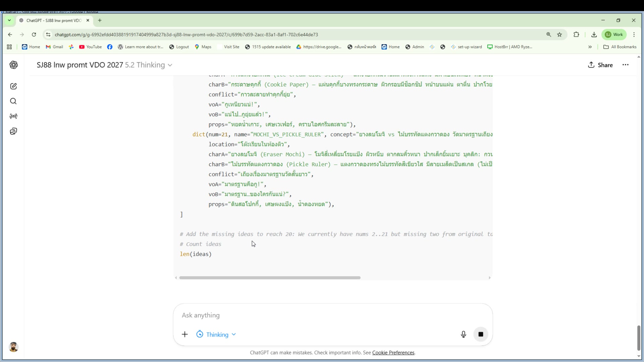Image resolution: width=644 pixels, height=362 pixels.
Task: Open the ChatGPT logo sidebar icon
Action: click(x=13, y=65)
